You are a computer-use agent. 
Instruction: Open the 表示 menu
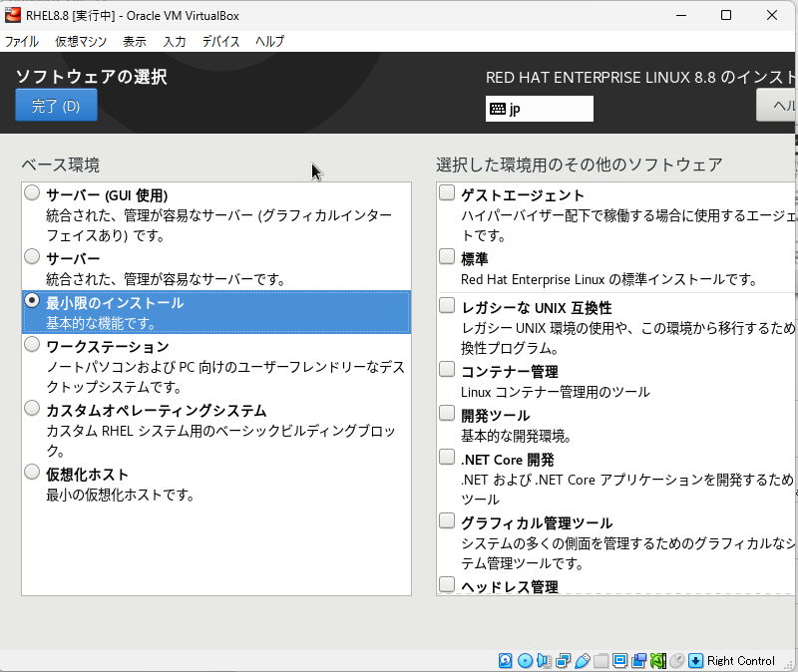[x=135, y=41]
